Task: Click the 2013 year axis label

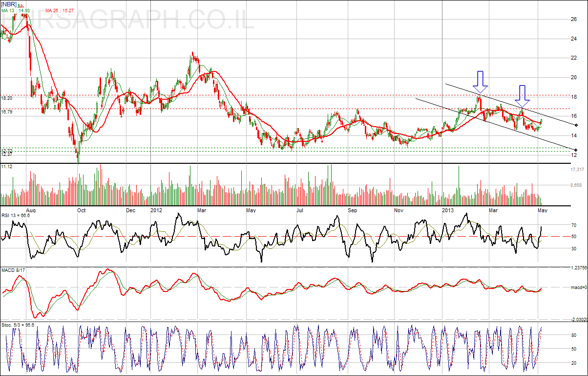Action: coord(448,210)
